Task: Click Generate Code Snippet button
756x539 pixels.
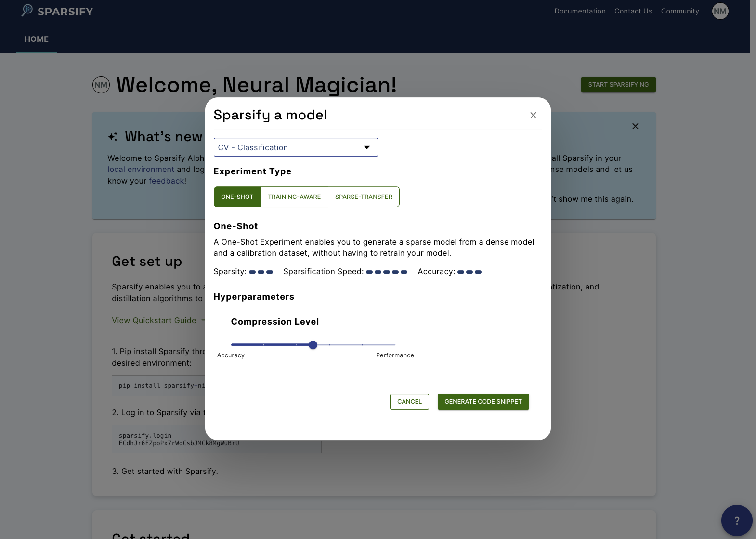Action: pyautogui.click(x=483, y=402)
